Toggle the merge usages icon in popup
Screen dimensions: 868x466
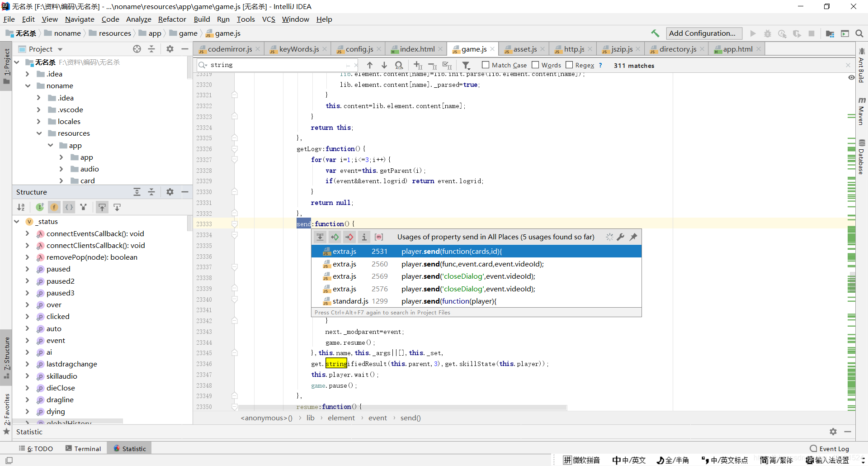(379, 237)
